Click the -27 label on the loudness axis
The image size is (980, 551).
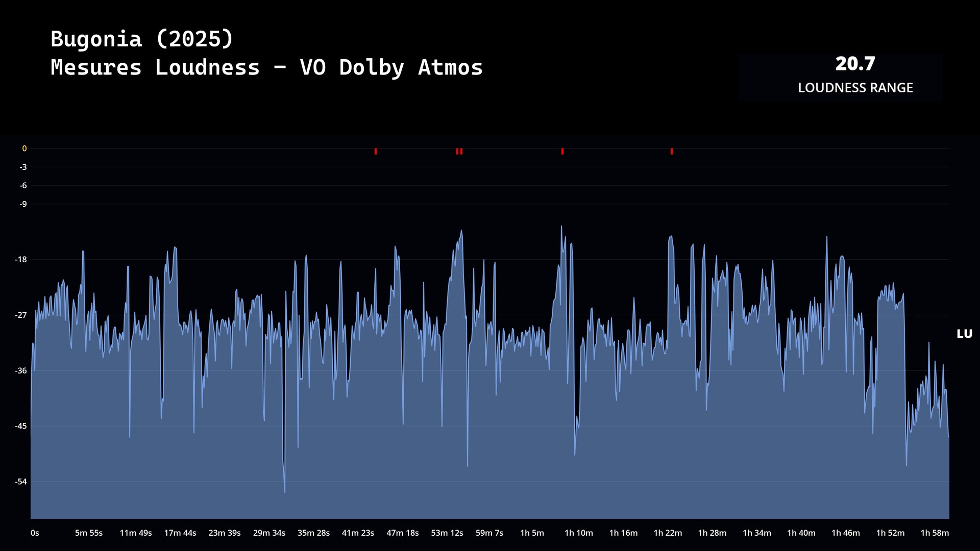21,315
